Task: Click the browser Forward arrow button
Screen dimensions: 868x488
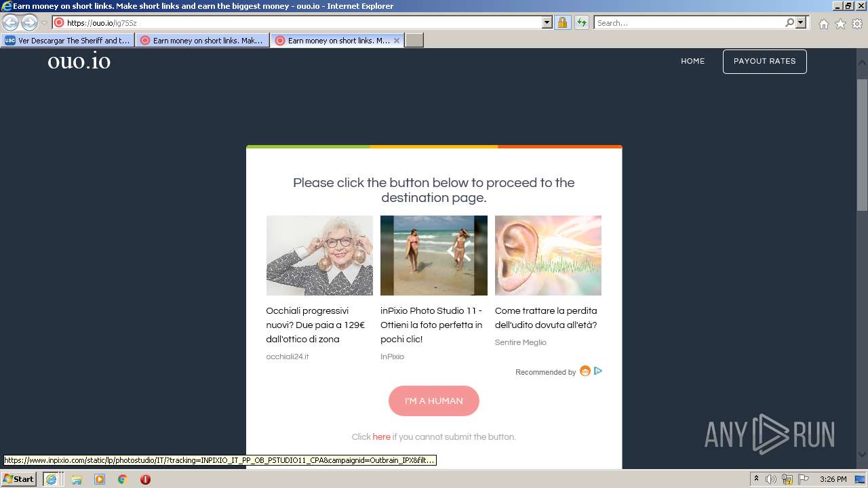Action: tap(29, 22)
